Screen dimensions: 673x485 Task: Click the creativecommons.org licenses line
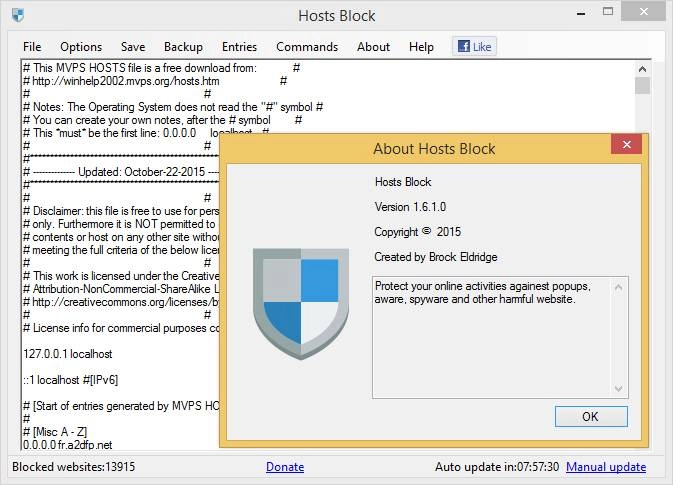click(121, 302)
